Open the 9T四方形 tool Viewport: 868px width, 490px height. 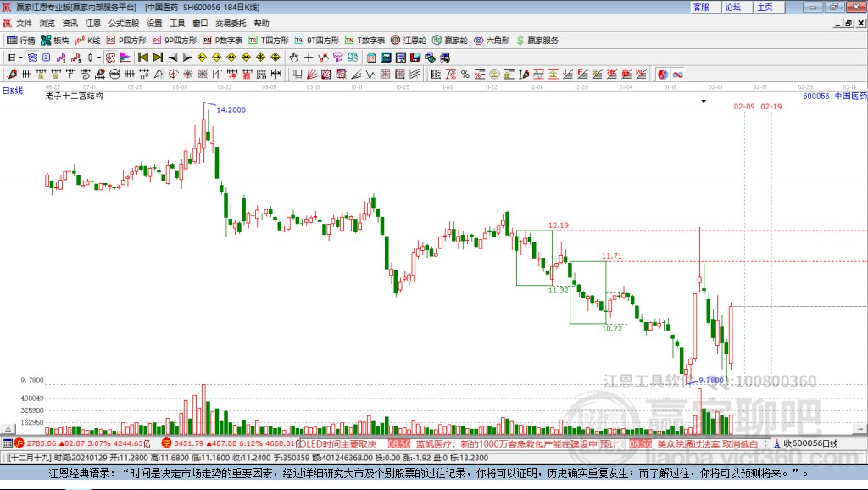coord(317,41)
